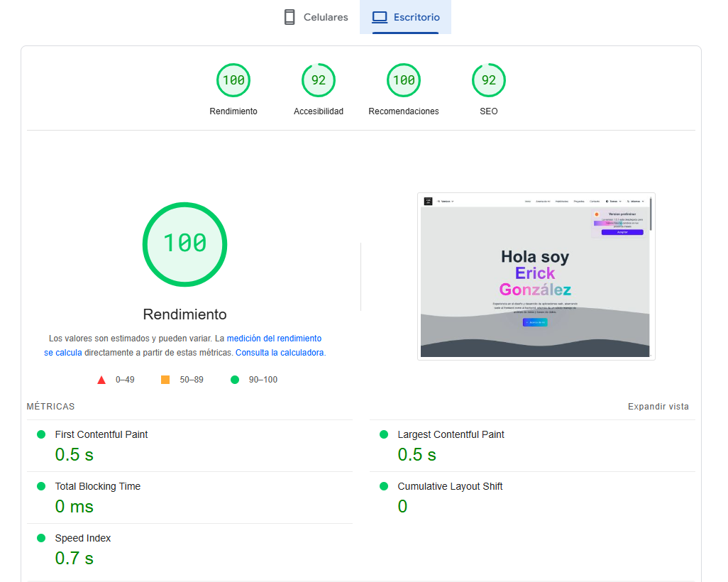Viewport: 728px width, 582px height.
Task: Click the website preview screenshot
Action: 536,276
